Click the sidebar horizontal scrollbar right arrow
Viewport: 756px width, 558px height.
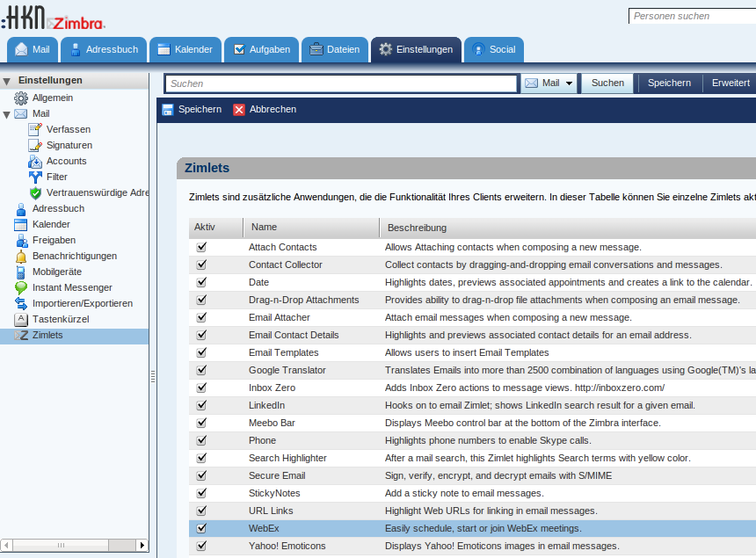coord(142,546)
